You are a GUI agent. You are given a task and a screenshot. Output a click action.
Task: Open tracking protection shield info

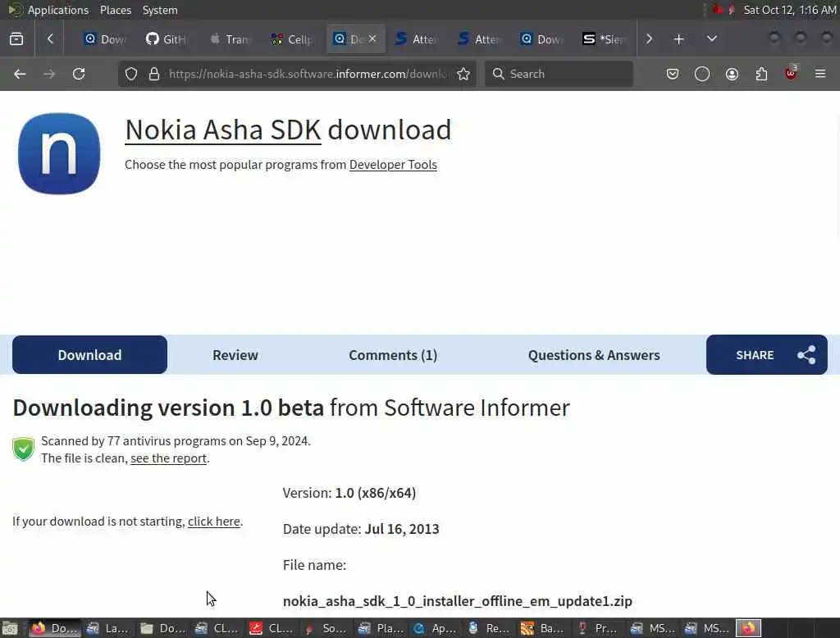131,74
